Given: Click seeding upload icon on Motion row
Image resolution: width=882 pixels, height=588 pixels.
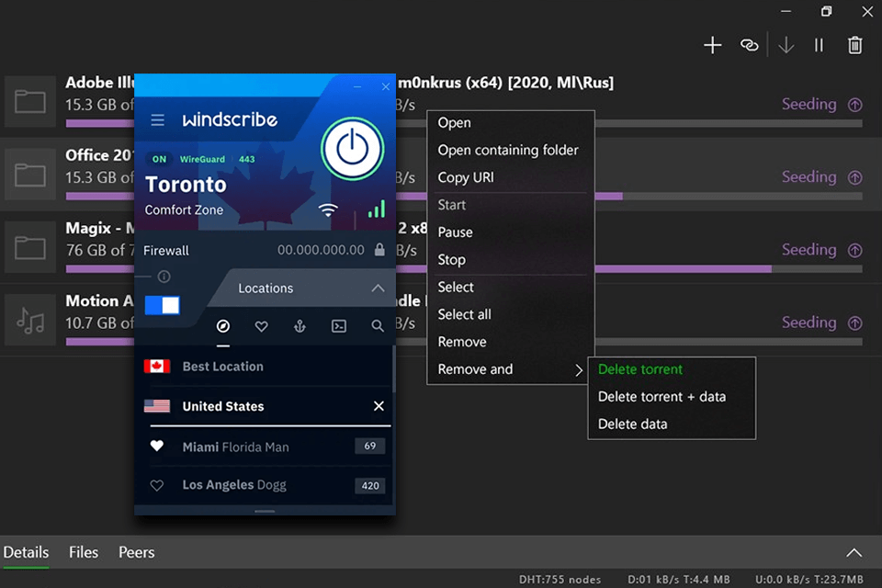Looking at the screenshot, I should click(855, 323).
